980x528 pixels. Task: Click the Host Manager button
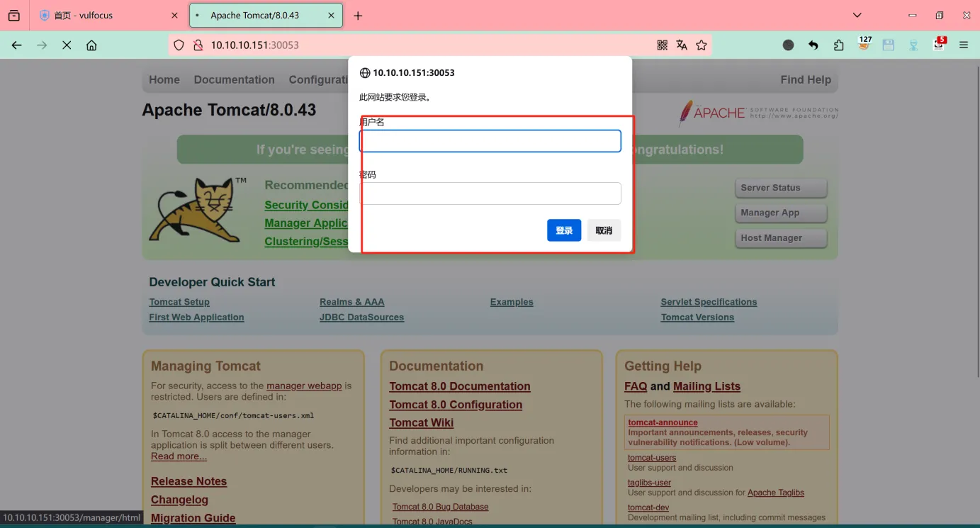(x=781, y=238)
